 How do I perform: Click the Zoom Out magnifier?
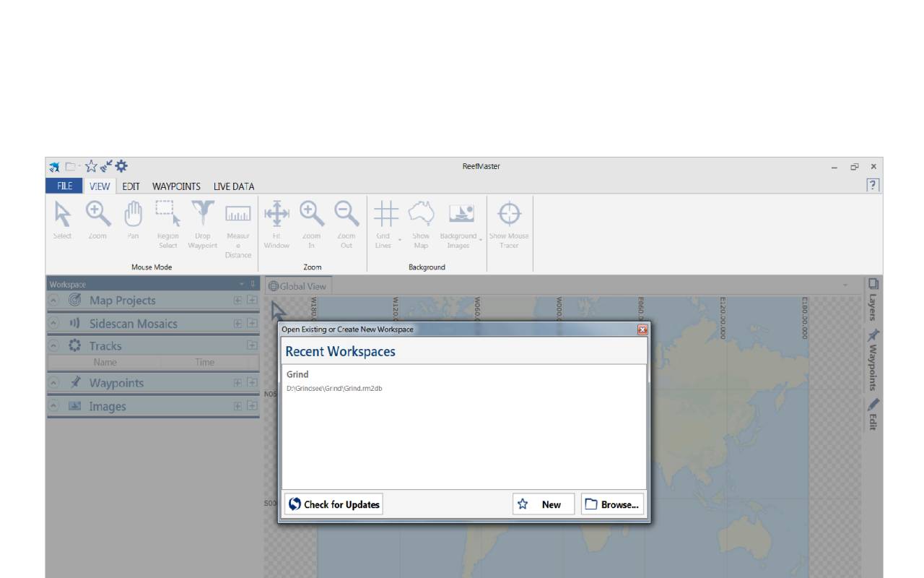pyautogui.click(x=346, y=215)
